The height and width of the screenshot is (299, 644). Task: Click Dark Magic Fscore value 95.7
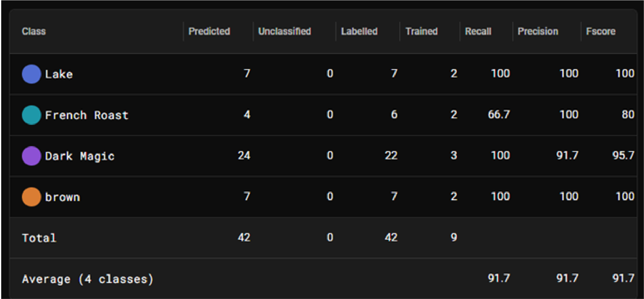pos(623,156)
